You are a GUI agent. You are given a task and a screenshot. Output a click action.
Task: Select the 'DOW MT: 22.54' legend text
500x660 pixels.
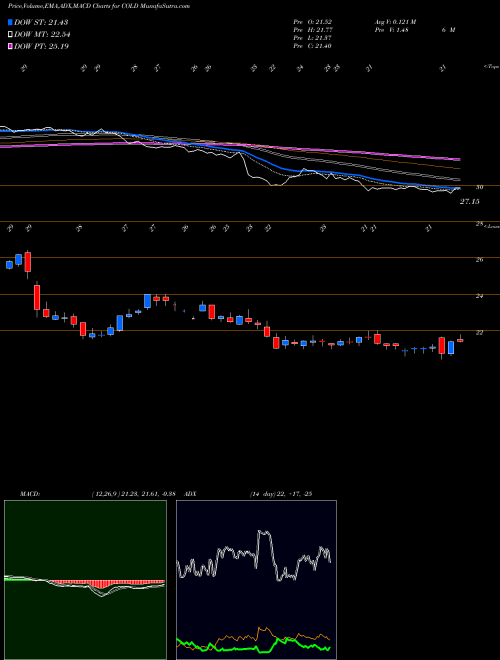click(x=42, y=34)
